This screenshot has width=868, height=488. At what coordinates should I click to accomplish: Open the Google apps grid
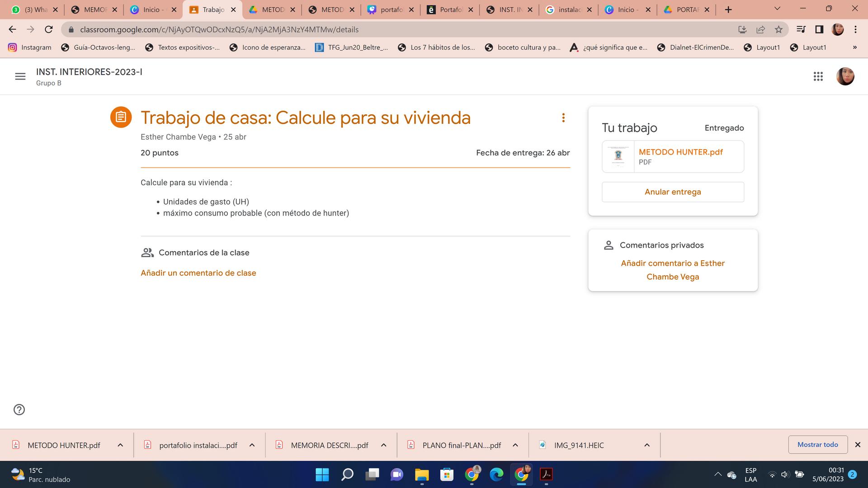[818, 76]
